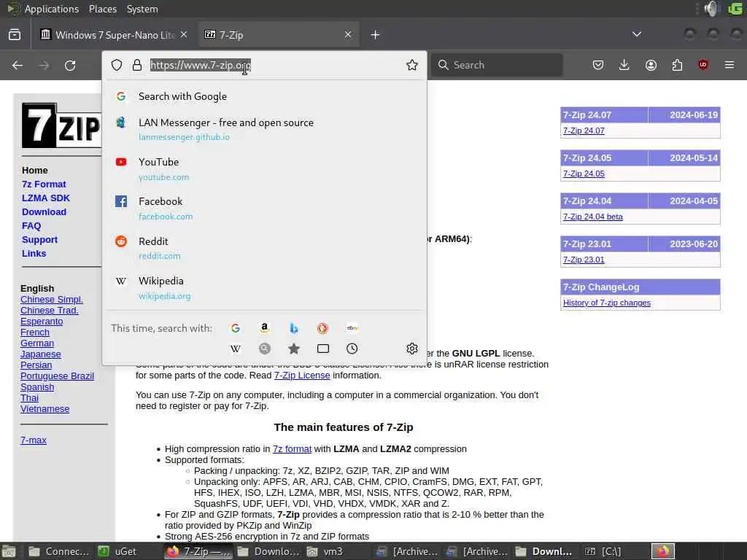Search this time with eBay icon
This screenshot has width=747, height=560.
click(x=352, y=328)
